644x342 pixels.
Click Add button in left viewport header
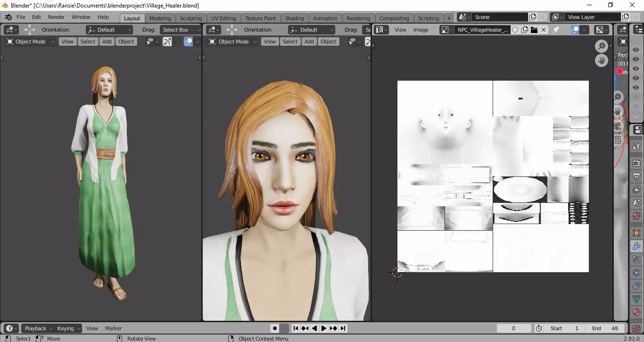(107, 42)
